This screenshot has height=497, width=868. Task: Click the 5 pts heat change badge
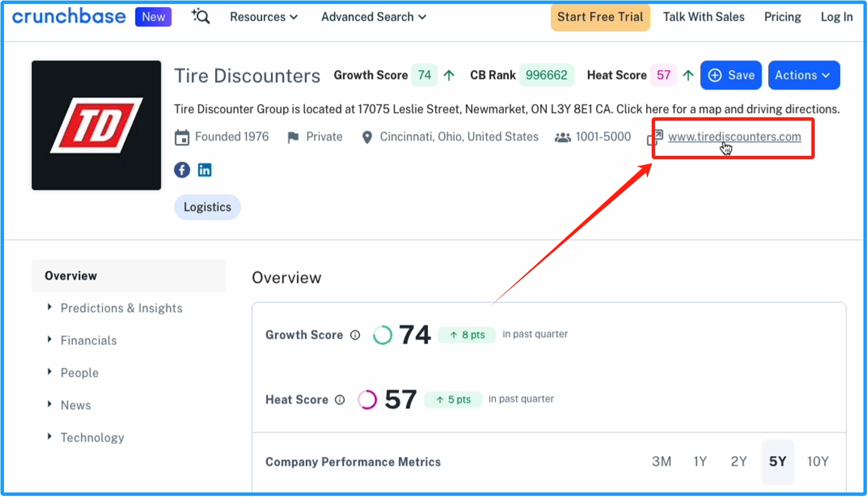point(453,400)
